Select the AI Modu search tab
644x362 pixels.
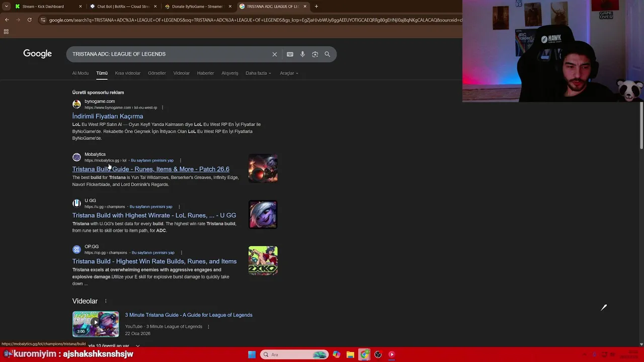pos(80,73)
